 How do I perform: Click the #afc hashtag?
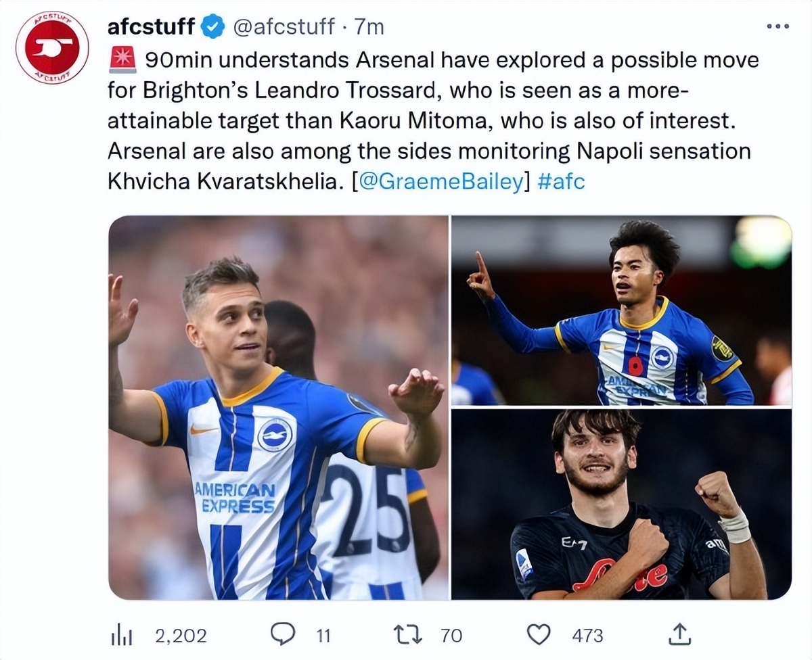pos(561,183)
